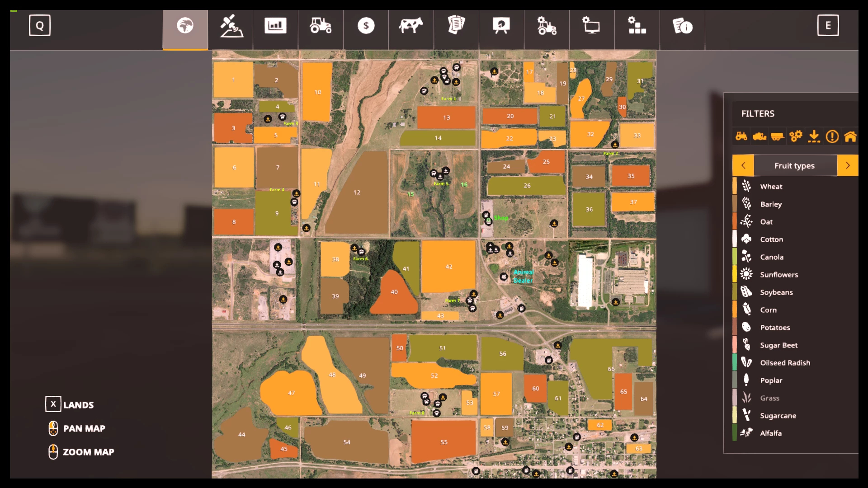Switch to next filter type with right arrow
Screen dimensions: 868x488
pos(848,166)
